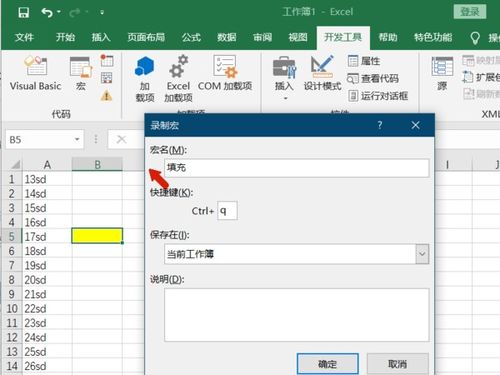Click cell containing 18sd
The image size is (500, 375).
click(47, 251)
